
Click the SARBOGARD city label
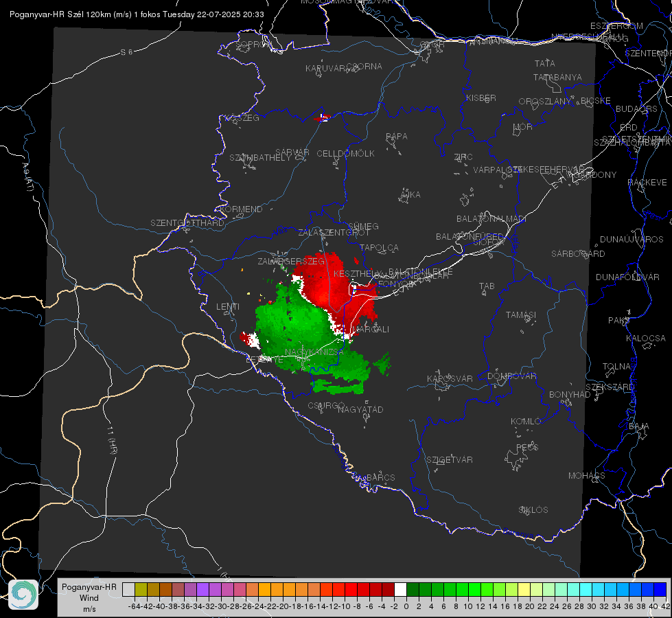point(578,254)
